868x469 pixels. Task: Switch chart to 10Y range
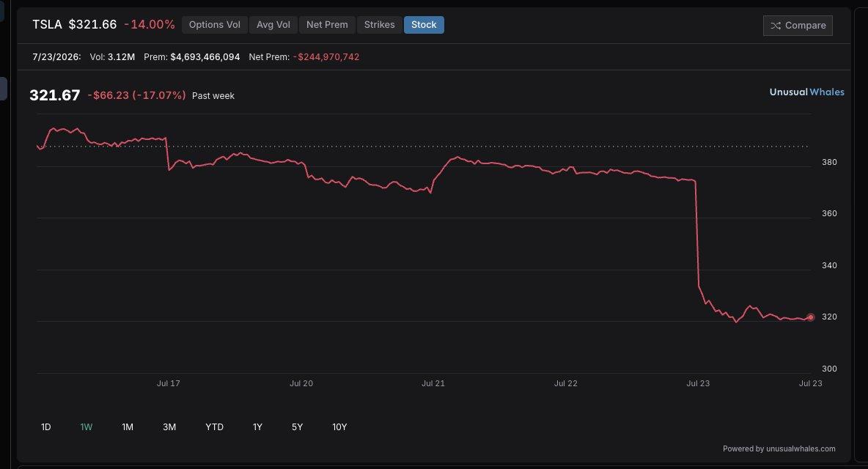click(339, 427)
